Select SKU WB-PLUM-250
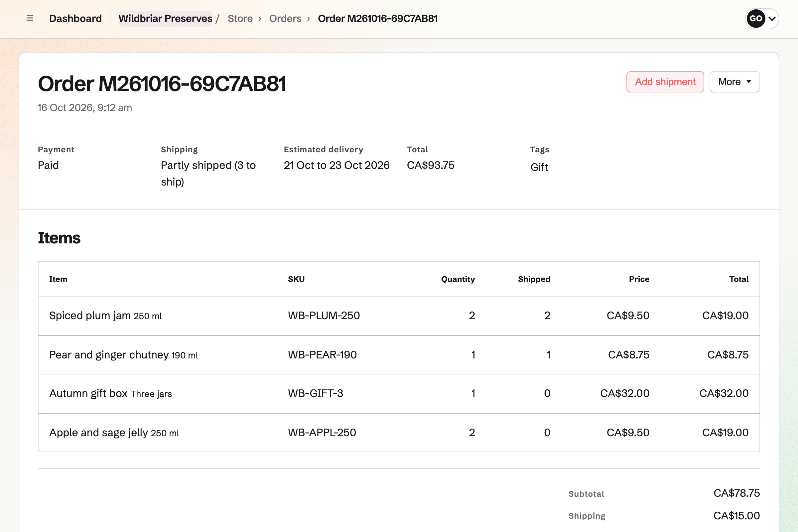 (x=324, y=316)
